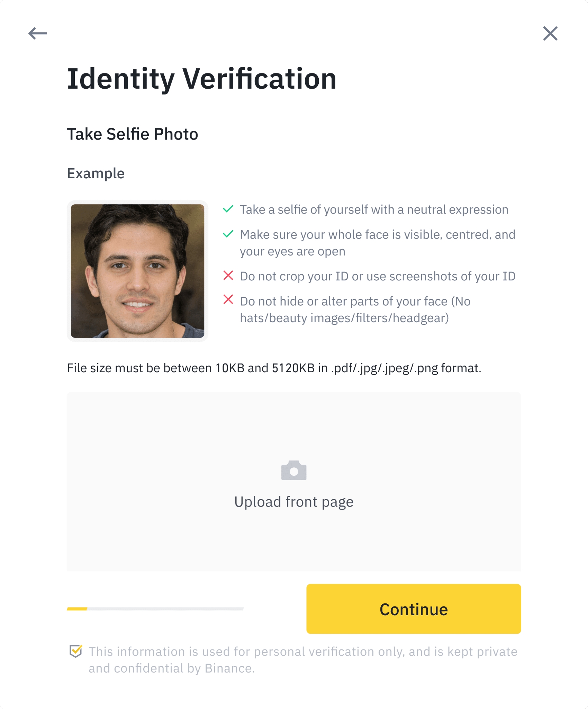Viewport: 588px width, 709px height.
Task: Click the 'Identity Verification' heading
Action: [201, 79]
